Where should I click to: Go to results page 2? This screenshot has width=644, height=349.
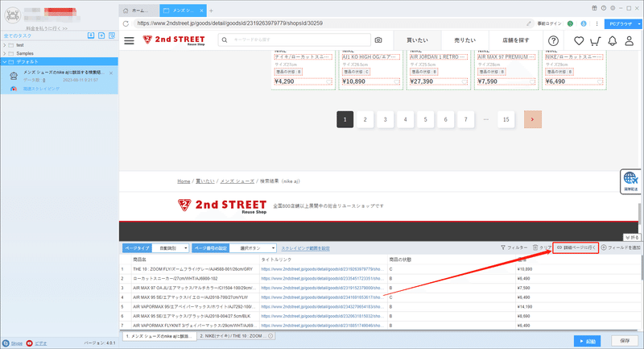pyautogui.click(x=365, y=119)
